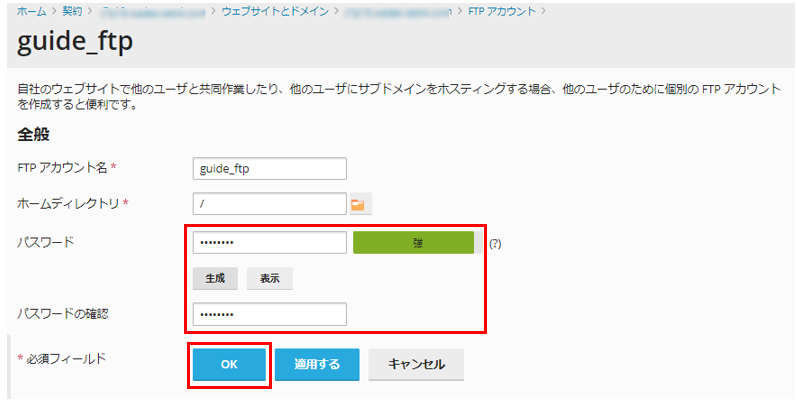Screen dimensions: 797x407
Task: Select the guide_ftp page heading
Action: click(75, 42)
